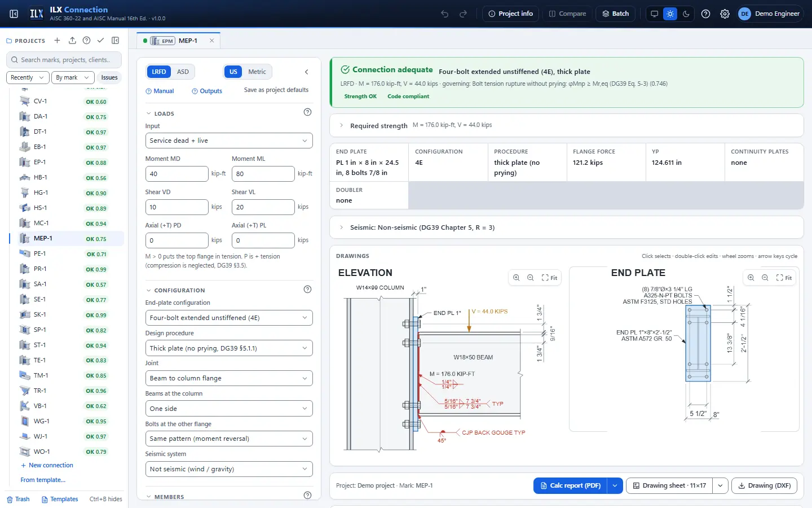The height and width of the screenshot is (508, 812).
Task: Switch units to US
Action: [x=233, y=72]
